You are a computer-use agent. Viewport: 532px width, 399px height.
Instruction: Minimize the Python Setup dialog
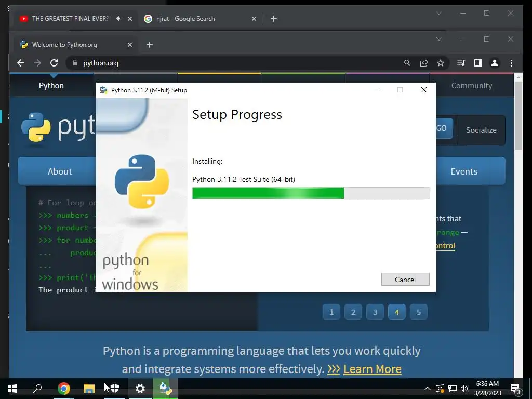[x=377, y=90]
